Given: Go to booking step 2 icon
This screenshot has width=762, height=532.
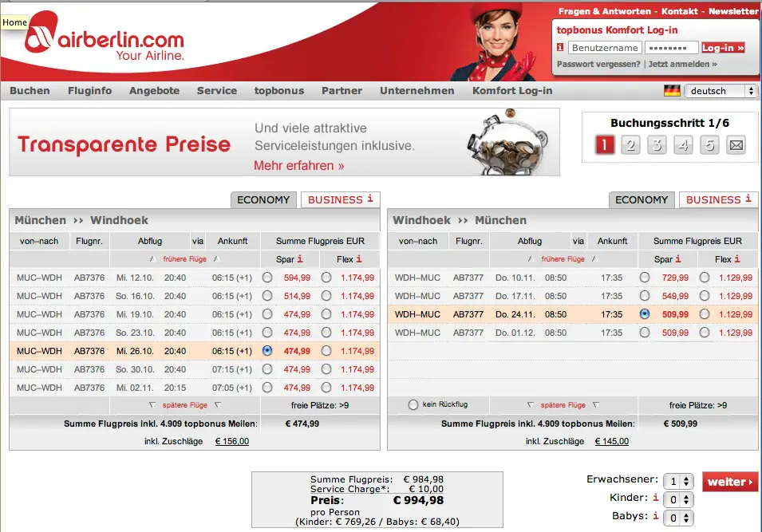Looking at the screenshot, I should pos(630,145).
